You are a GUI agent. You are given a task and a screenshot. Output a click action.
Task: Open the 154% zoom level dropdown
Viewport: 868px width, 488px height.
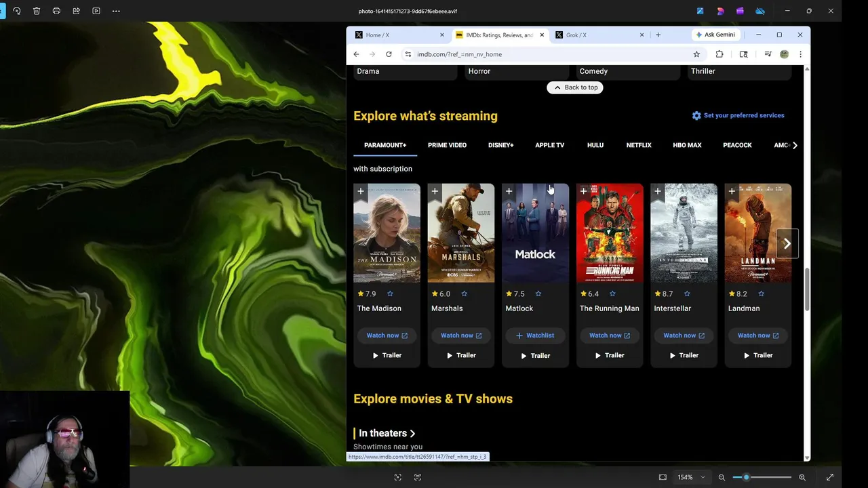point(691,477)
